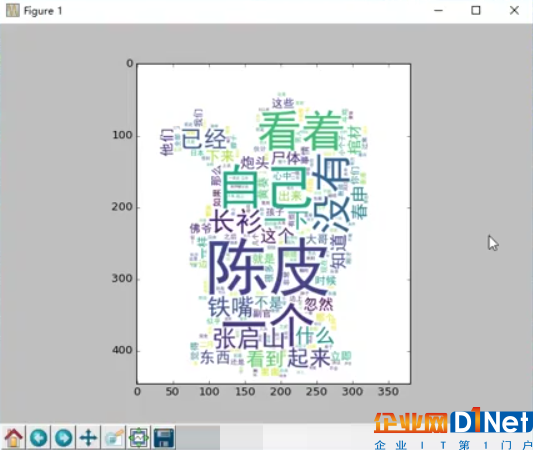Click the word 已经 in word cloud

click(x=204, y=139)
